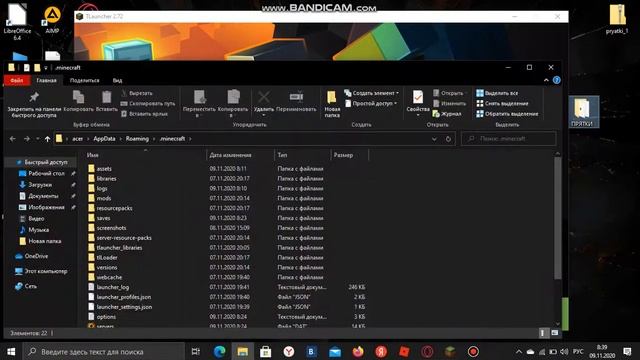The image size is (640, 360).
Task: Select the launcher_profiles.json file
Action: pos(124,297)
